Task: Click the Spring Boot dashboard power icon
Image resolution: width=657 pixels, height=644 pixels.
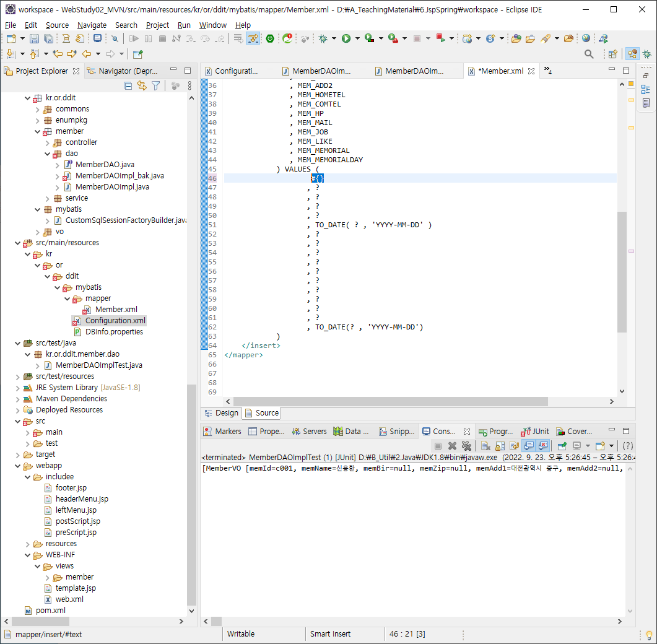Action: click(x=270, y=38)
